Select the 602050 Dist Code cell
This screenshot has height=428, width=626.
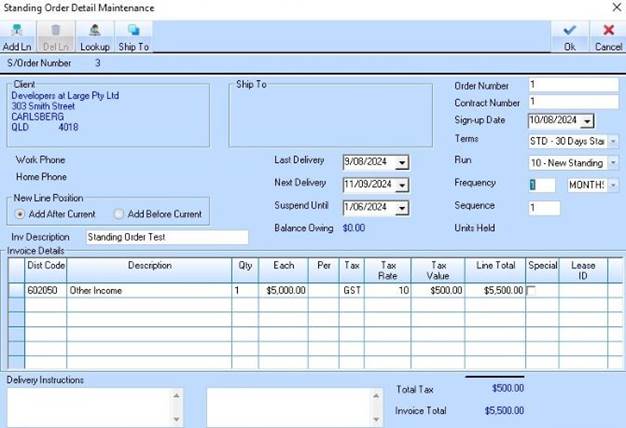(46, 290)
